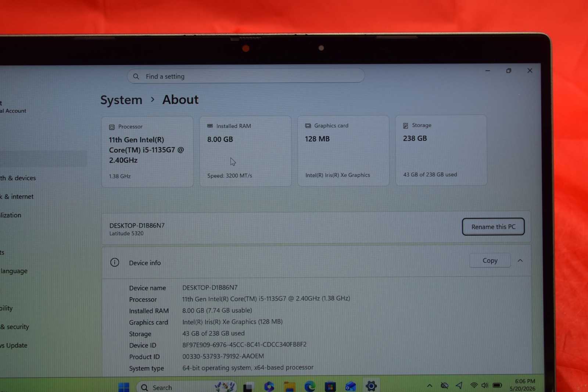Click the Latitude 5320 model label

pyautogui.click(x=126, y=234)
